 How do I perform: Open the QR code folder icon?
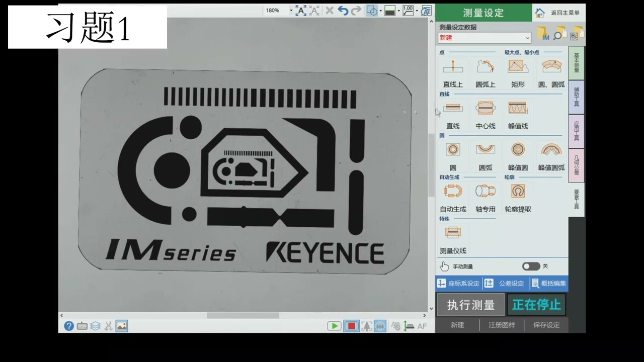[x=576, y=34]
